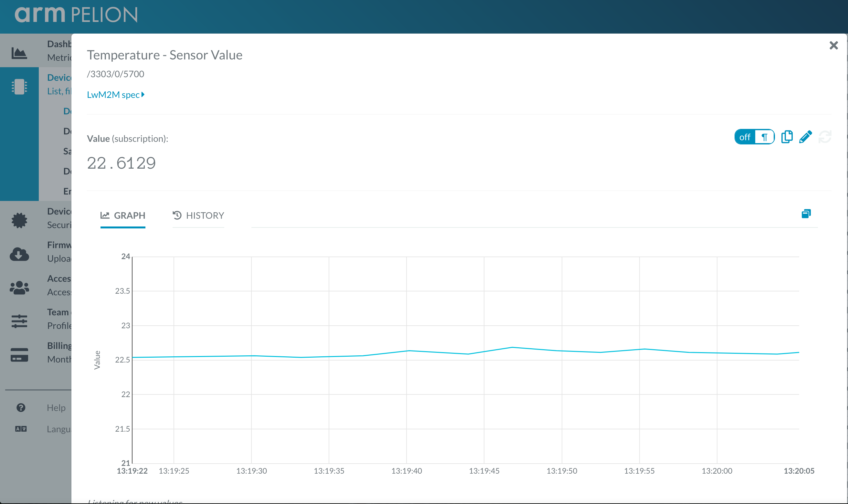The image size is (848, 504).
Task: Click the refresh value arrows icon
Action: pyautogui.click(x=824, y=137)
